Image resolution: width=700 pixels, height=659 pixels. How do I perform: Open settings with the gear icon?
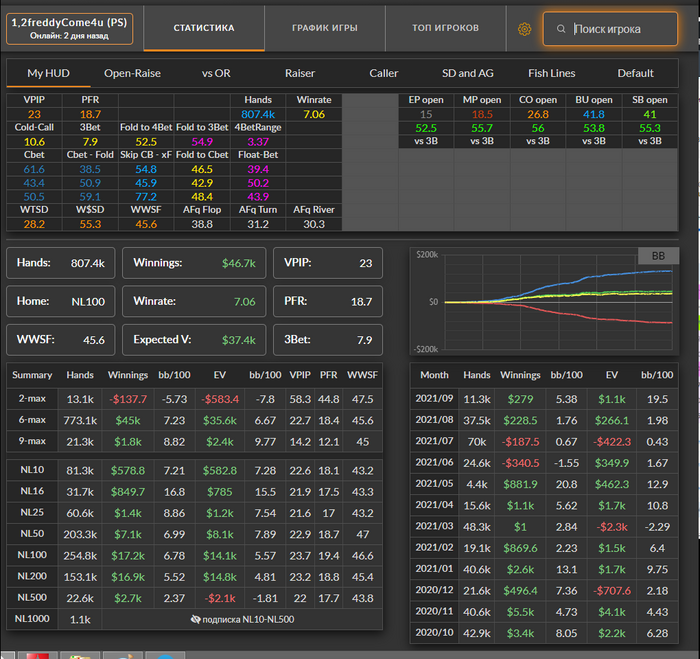524,29
